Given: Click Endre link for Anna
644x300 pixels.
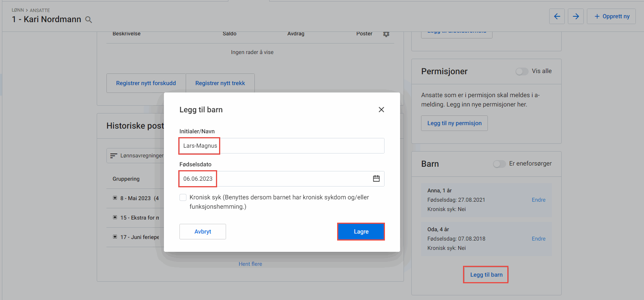Looking at the screenshot, I should (x=538, y=200).
